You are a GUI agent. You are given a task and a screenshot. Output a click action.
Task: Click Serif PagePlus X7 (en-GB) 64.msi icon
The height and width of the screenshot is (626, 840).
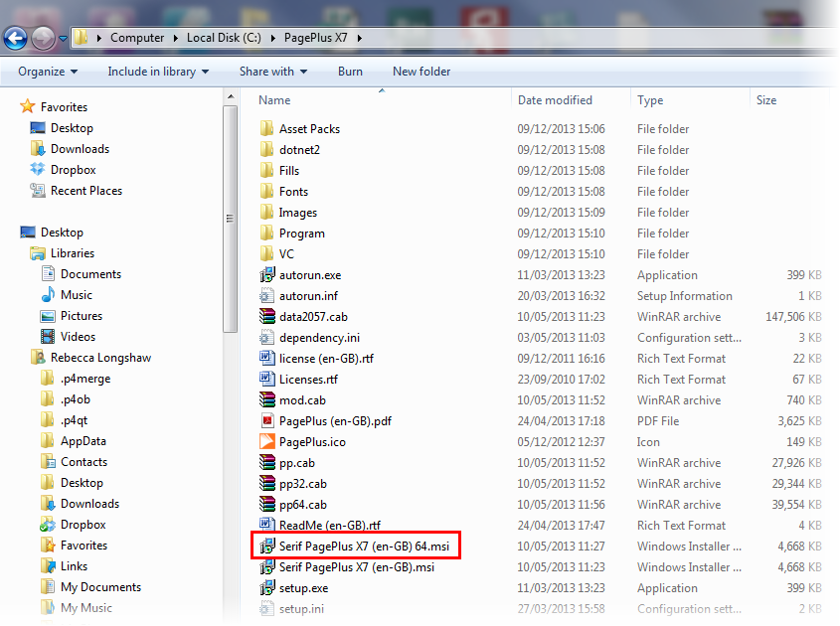[x=266, y=547]
